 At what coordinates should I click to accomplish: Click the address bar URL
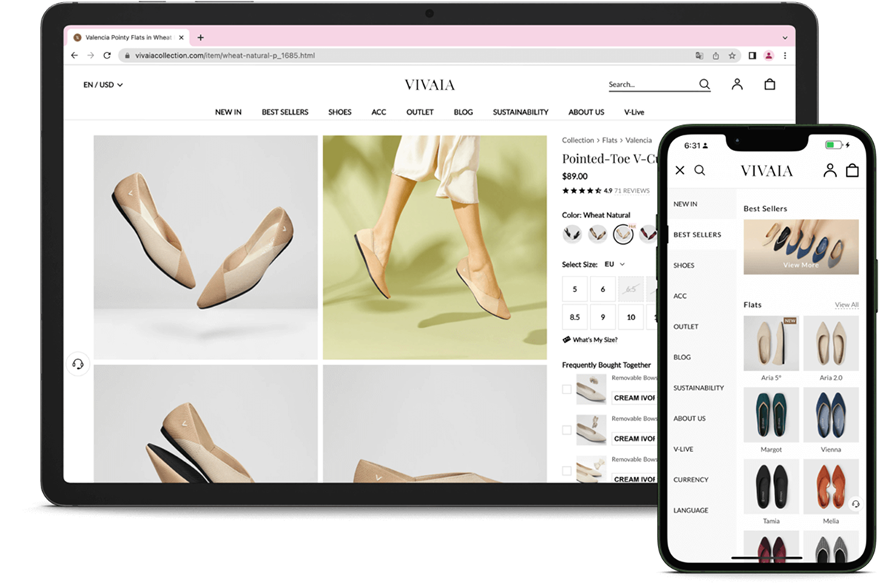tap(225, 55)
